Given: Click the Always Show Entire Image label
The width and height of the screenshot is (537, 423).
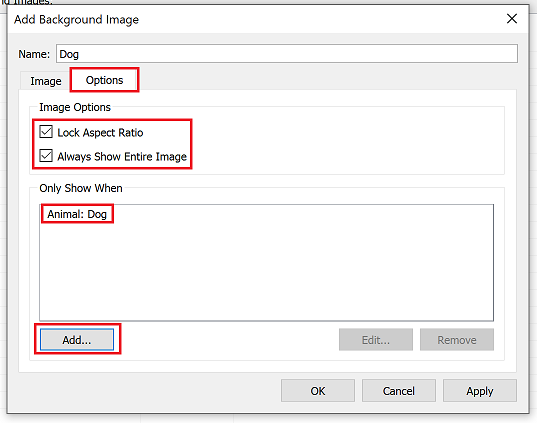Looking at the screenshot, I should pos(122,157).
